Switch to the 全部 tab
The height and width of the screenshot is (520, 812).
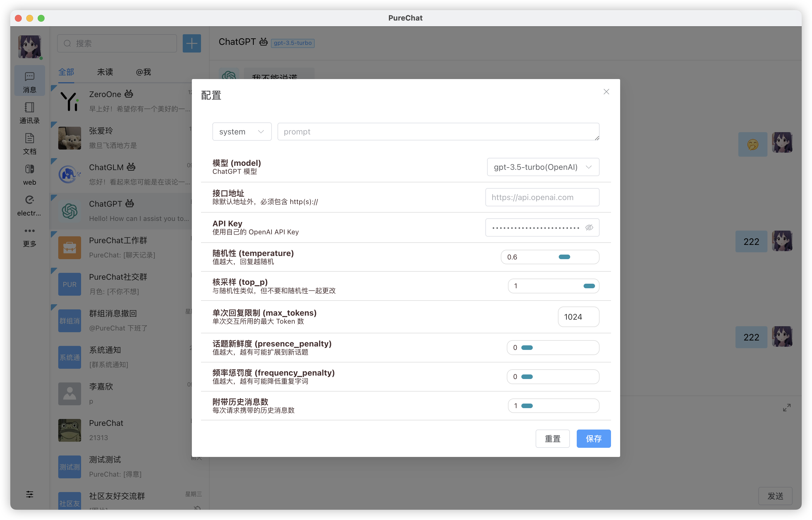tap(66, 72)
